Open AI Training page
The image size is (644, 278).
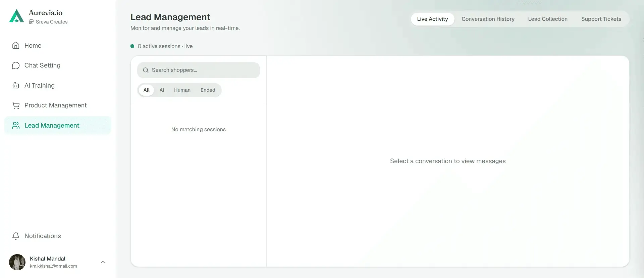click(x=58, y=86)
